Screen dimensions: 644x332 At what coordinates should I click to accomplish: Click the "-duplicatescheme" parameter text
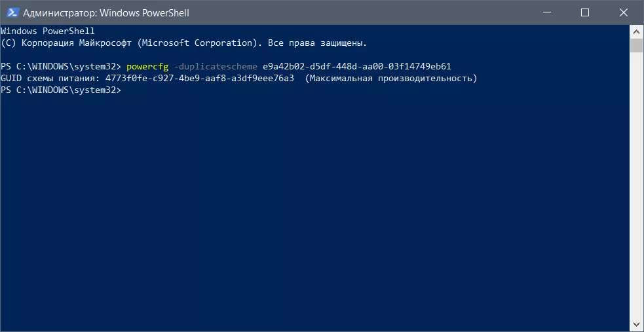point(216,67)
